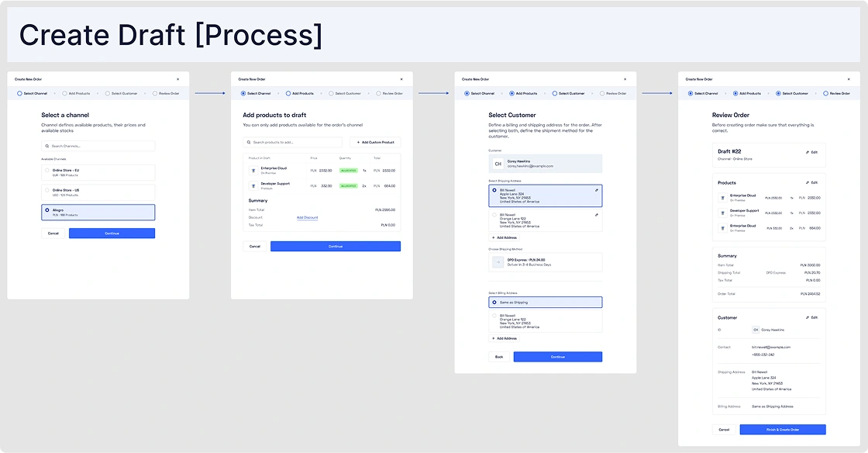Expand Add Address under shipping addresses
Screen dimensions: 868x453
504,237
